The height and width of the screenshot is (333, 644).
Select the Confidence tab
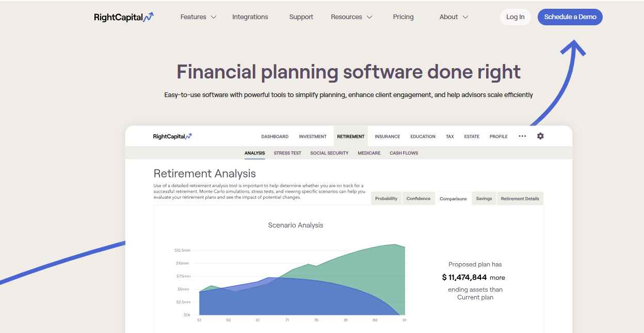(x=418, y=199)
